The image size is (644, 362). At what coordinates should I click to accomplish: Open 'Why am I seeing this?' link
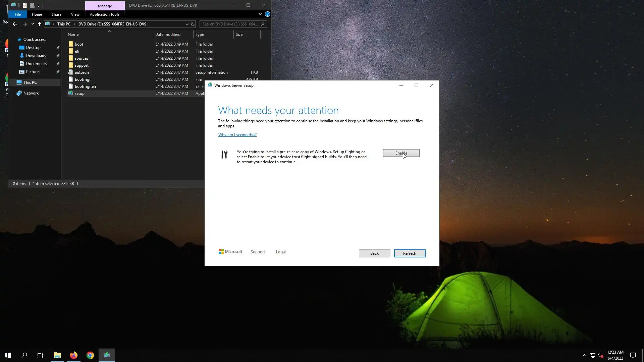[237, 135]
